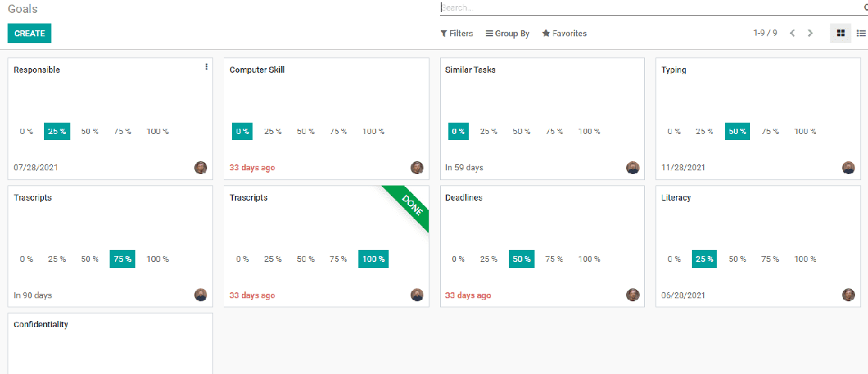Image resolution: width=868 pixels, height=374 pixels.
Task: Set Responsible goal progress to 50 %
Action: click(90, 131)
